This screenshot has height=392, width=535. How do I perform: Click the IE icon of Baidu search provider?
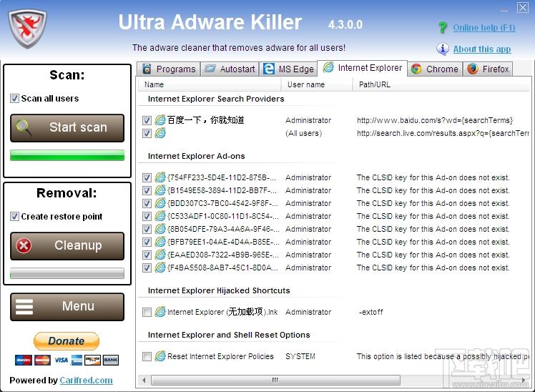click(160, 120)
